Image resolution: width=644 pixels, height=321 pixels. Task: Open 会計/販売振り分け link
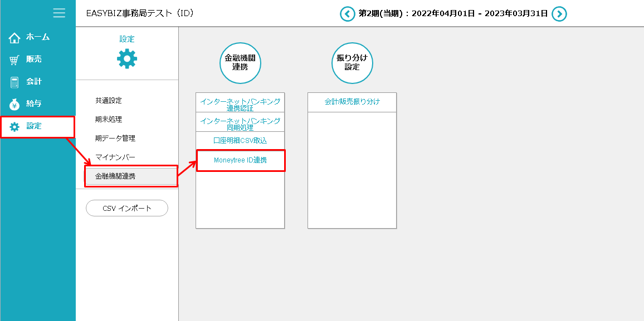coord(352,102)
